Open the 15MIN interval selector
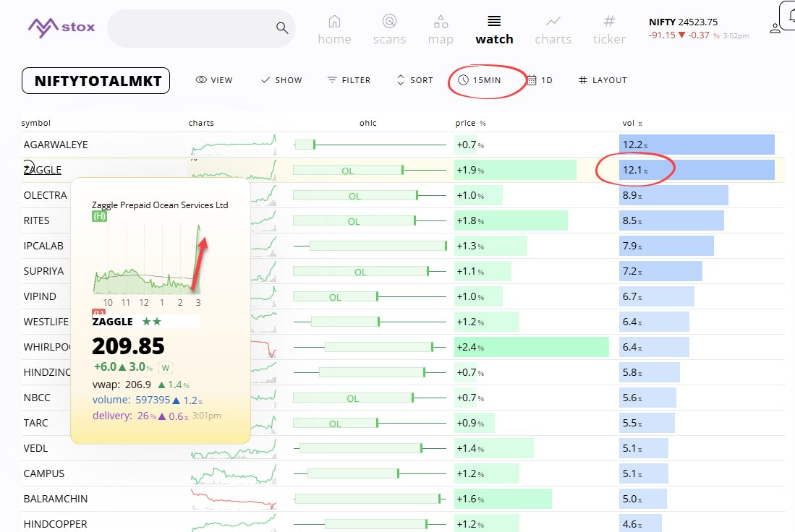 click(x=480, y=80)
